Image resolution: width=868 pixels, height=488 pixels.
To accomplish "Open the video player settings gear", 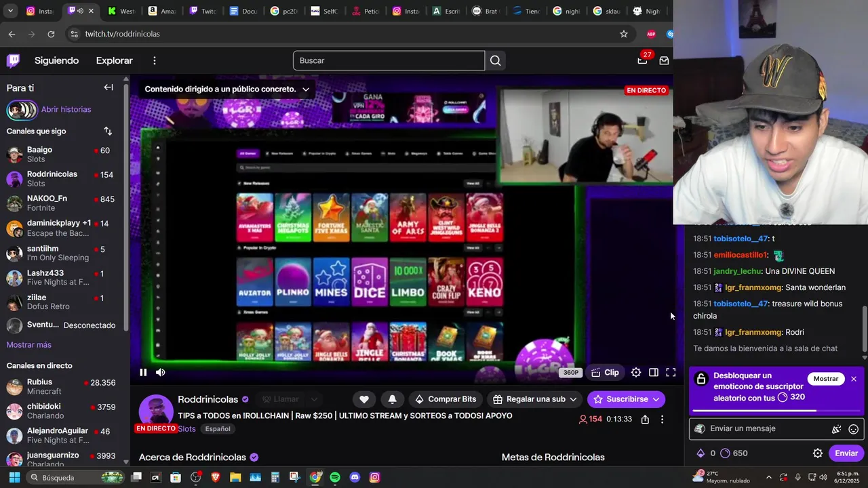I will (x=636, y=372).
